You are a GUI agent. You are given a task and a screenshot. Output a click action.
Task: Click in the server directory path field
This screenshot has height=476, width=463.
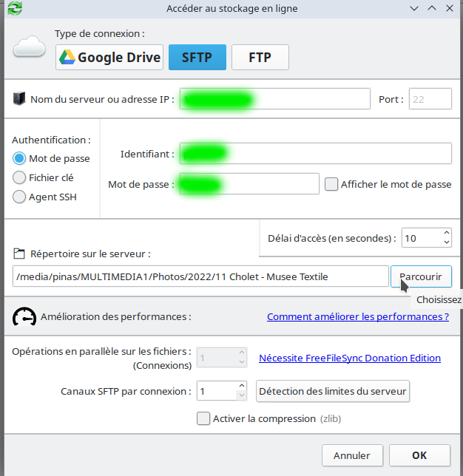tap(200, 276)
